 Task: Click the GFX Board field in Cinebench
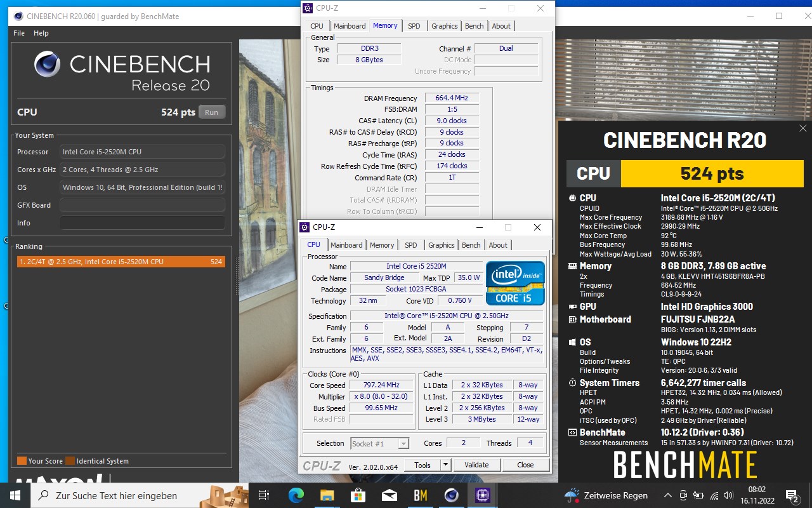(x=142, y=205)
